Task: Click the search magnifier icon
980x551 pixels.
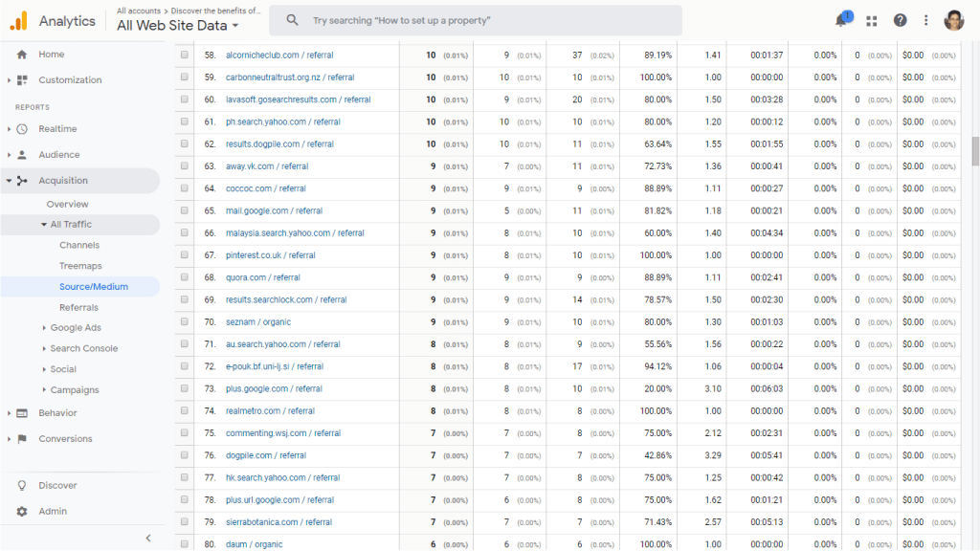Action: (x=292, y=20)
